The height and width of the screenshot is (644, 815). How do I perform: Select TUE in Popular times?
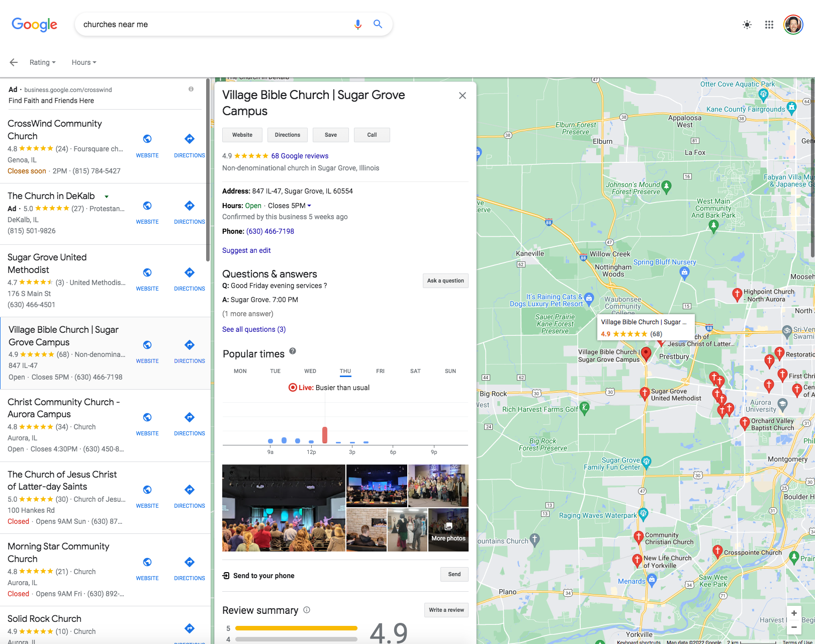pyautogui.click(x=276, y=371)
